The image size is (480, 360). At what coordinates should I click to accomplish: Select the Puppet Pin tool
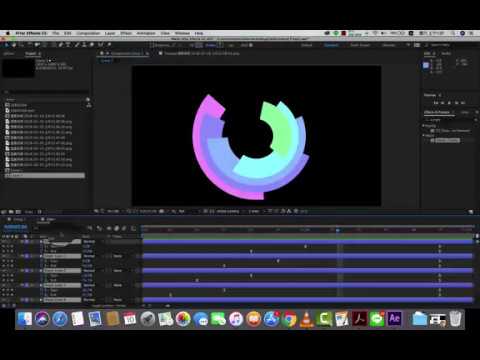[x=109, y=45]
